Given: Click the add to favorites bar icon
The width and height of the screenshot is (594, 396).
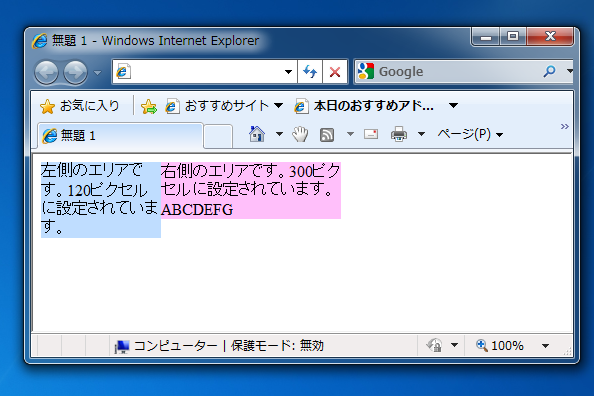Looking at the screenshot, I should (x=149, y=106).
